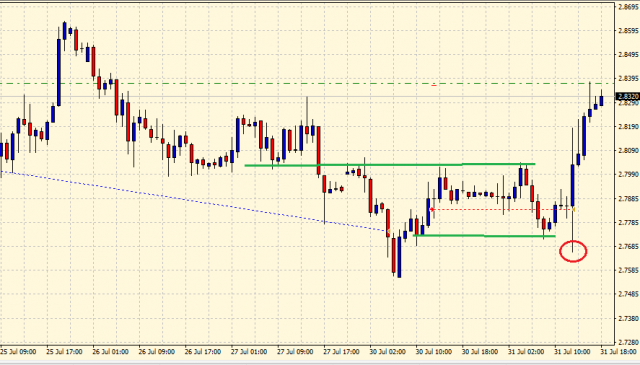640x365 pixels.
Task: Click the current price label 2.8320
Action: pyautogui.click(x=627, y=97)
